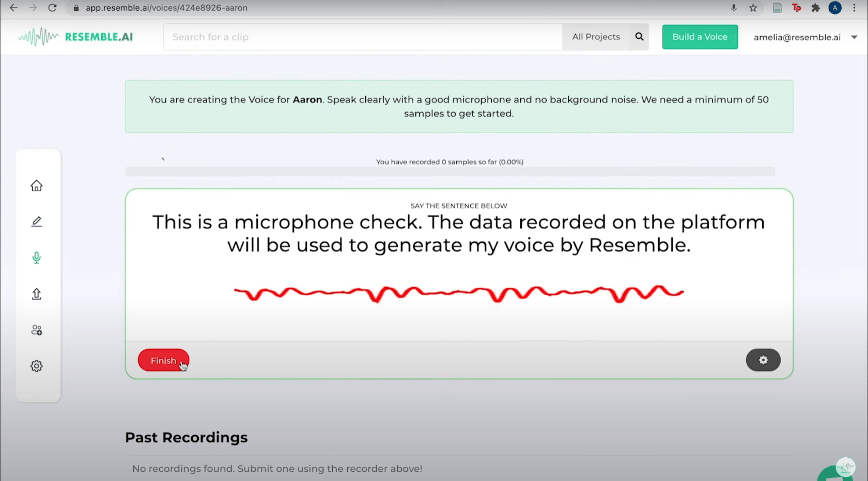Open the upload icon in sidebar
This screenshot has width=868, height=481.
36,293
